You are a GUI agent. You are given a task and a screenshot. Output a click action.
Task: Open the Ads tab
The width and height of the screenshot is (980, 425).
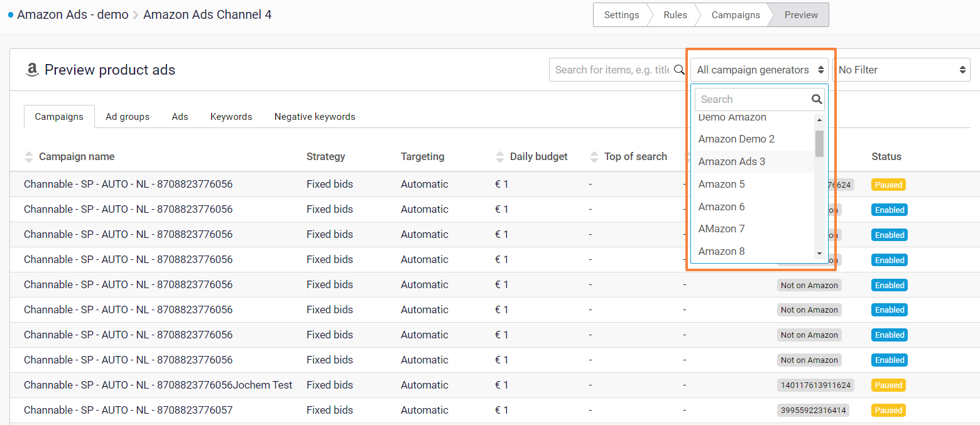[180, 117]
